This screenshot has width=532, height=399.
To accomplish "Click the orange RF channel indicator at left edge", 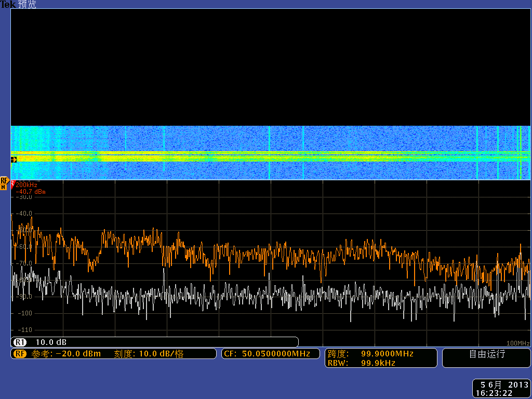I will point(4,180).
